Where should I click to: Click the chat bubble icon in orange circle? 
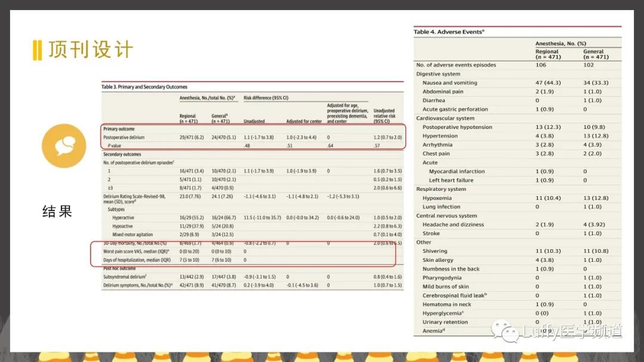tap(64, 146)
